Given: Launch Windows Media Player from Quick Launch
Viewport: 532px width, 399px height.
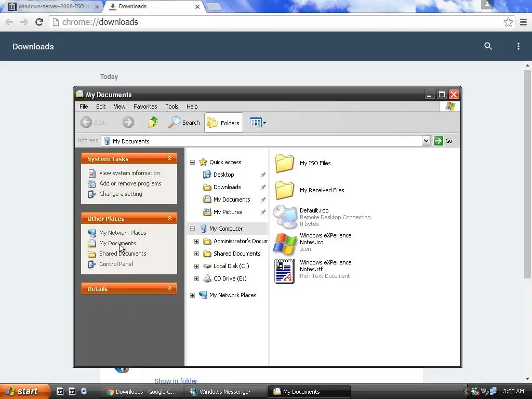Looking at the screenshot, I should pyautogui.click(x=84, y=391).
